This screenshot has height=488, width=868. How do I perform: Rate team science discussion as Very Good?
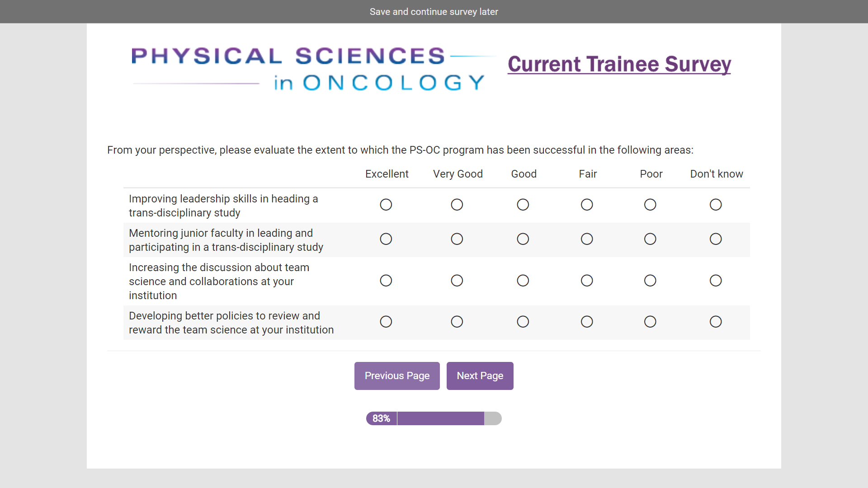tap(457, 281)
